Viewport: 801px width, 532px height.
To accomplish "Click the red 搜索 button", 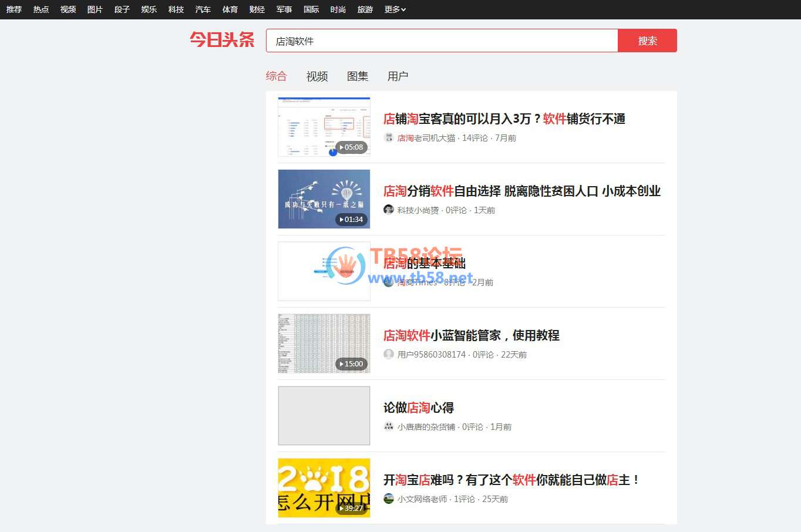I will click(648, 41).
